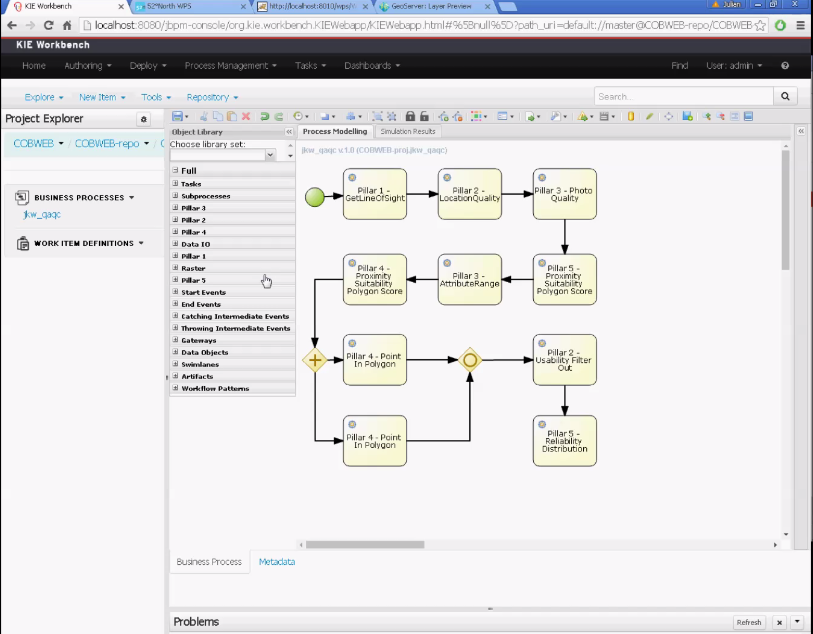
Task: Collapse the Object Library panel
Action: coord(289,132)
